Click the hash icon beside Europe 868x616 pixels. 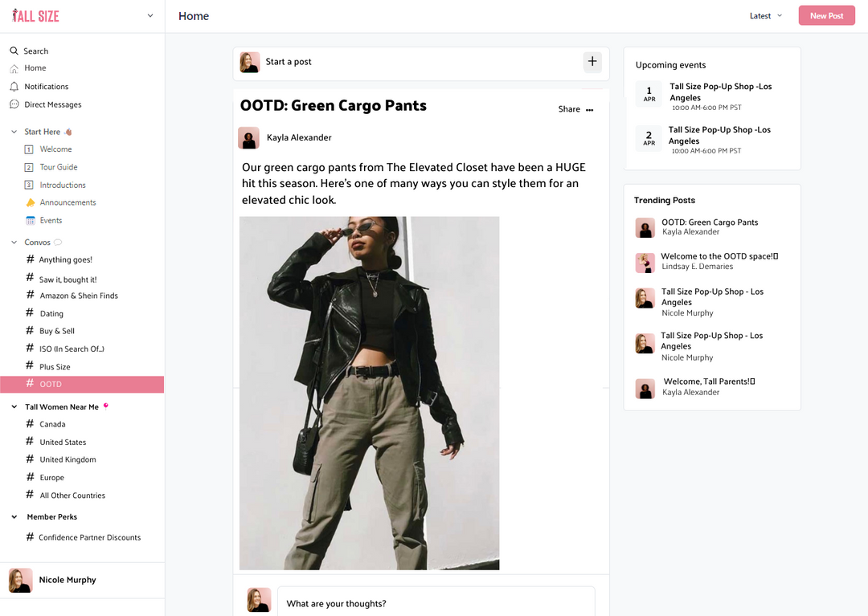coord(30,476)
